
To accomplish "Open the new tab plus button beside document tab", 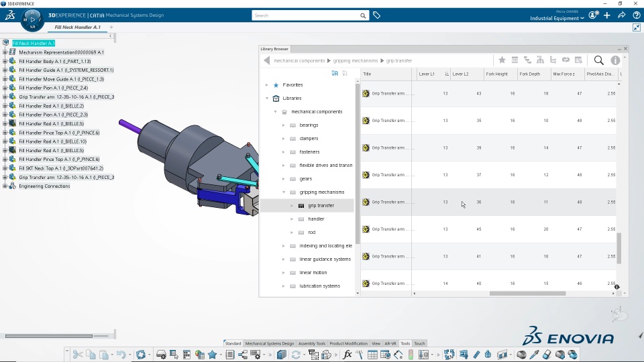I will (111, 27).
